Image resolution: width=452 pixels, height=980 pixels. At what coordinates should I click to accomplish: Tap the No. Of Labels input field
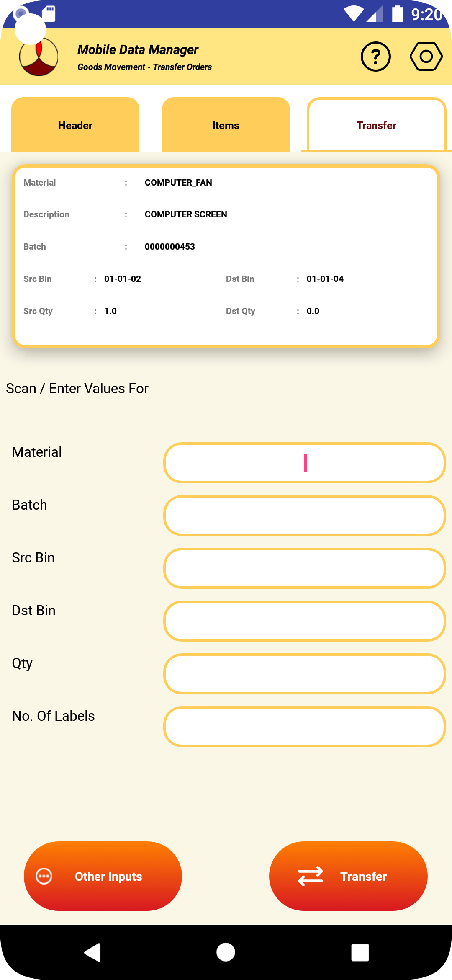304,727
